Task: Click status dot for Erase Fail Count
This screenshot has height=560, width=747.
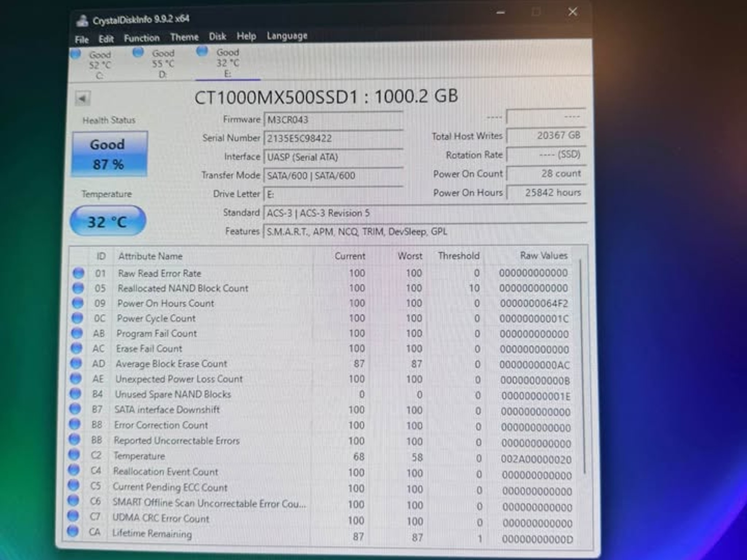Action: [x=77, y=348]
